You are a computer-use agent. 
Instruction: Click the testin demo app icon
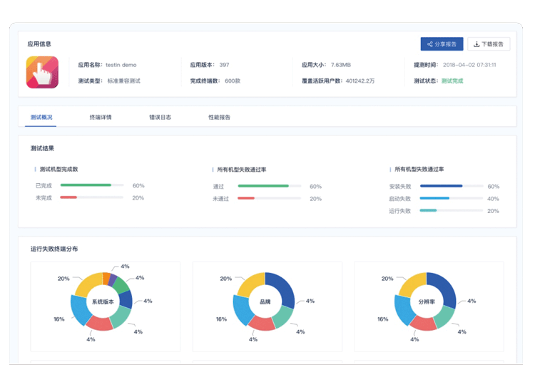tap(42, 72)
